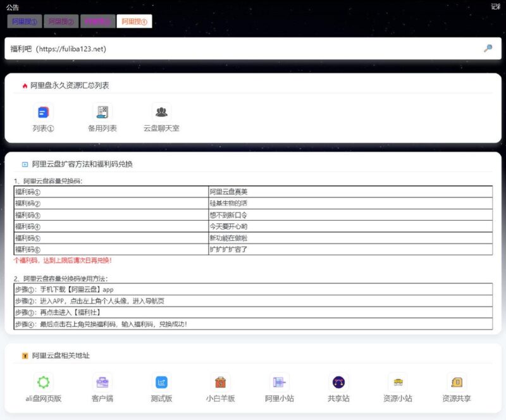Click the search box containing 福利吧 URL
The width and height of the screenshot is (506, 420).
253,49
